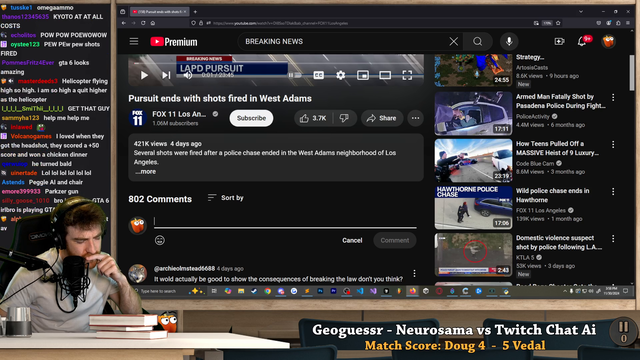Toggle closed captions in the player
Viewport: 640px width, 360px height.
318,75
